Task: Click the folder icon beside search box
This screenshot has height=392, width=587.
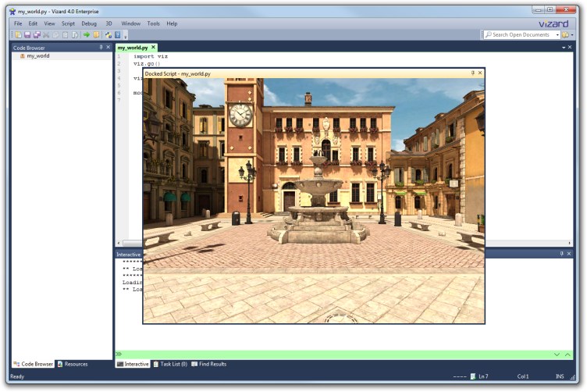Action: pos(564,35)
